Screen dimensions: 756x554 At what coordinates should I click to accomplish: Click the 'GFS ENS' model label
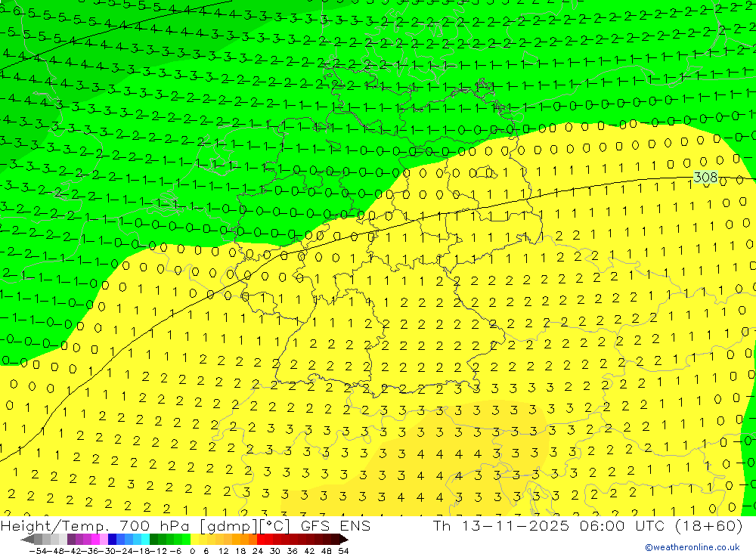(336, 525)
